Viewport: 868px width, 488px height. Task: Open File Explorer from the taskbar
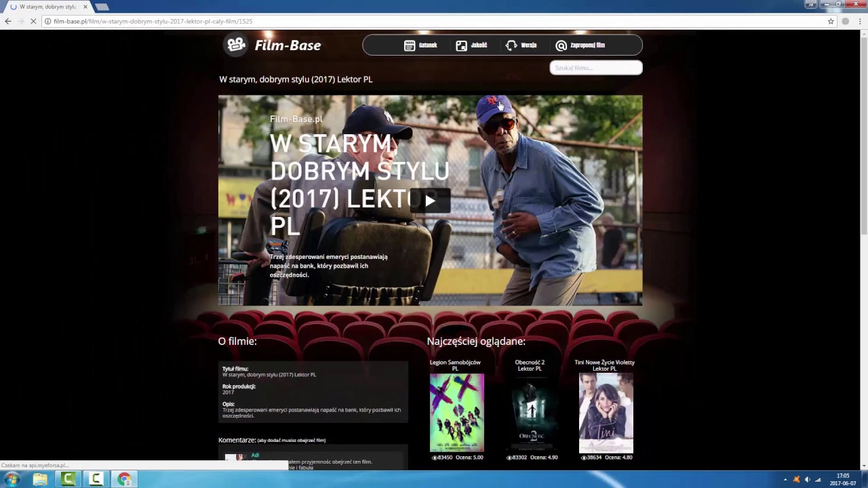pos(40,479)
